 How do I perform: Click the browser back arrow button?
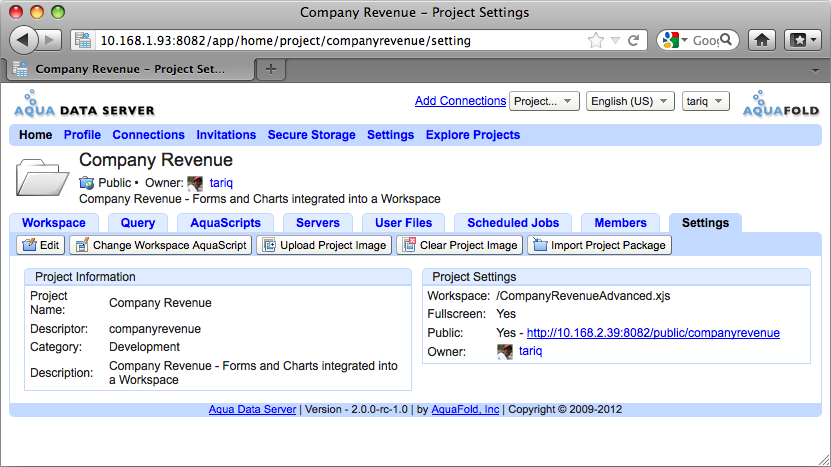point(25,40)
